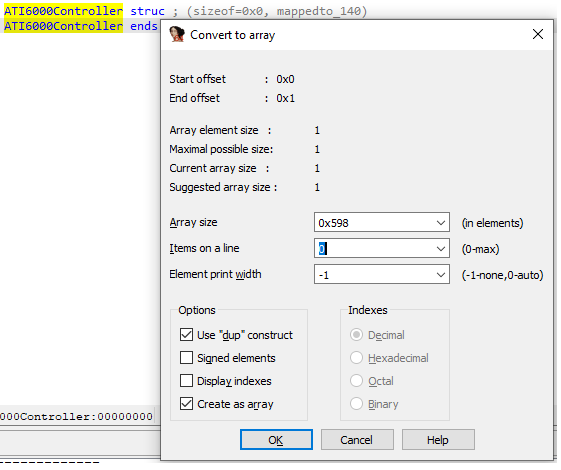Uncheck the Create as array option
The height and width of the screenshot is (470, 561).
pyautogui.click(x=186, y=403)
